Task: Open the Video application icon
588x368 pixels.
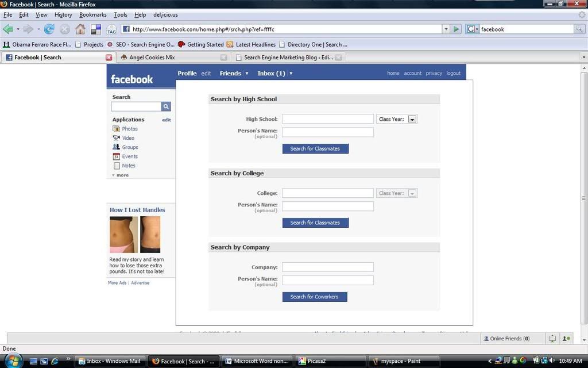Action: pos(116,138)
